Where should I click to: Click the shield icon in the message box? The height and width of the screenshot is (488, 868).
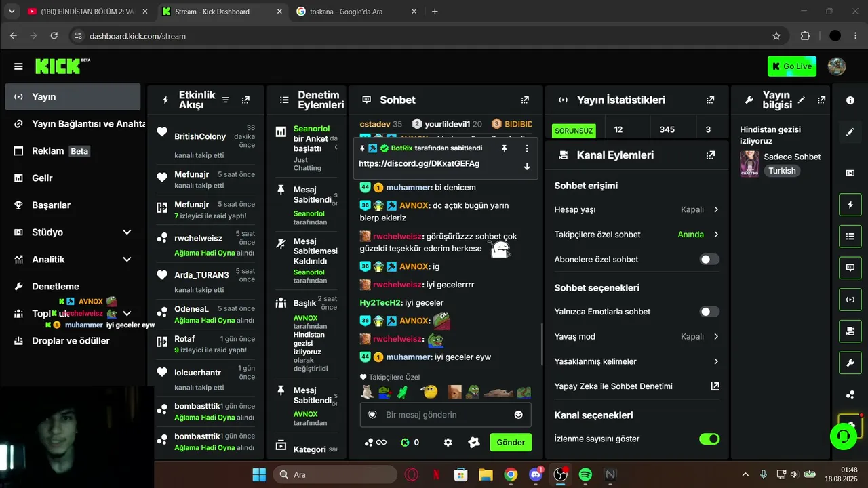click(x=372, y=414)
